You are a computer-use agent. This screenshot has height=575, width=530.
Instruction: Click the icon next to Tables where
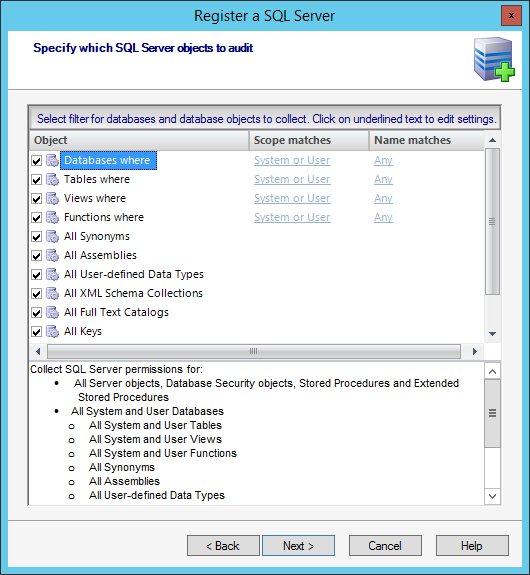coord(52,180)
